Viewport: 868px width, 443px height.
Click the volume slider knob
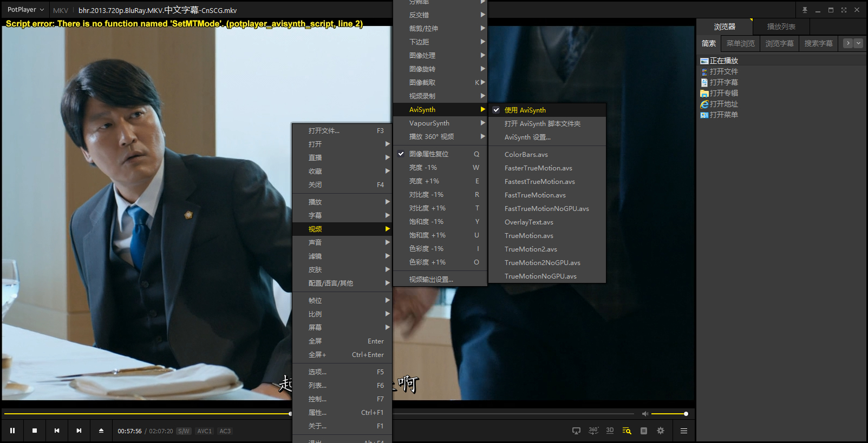point(686,414)
